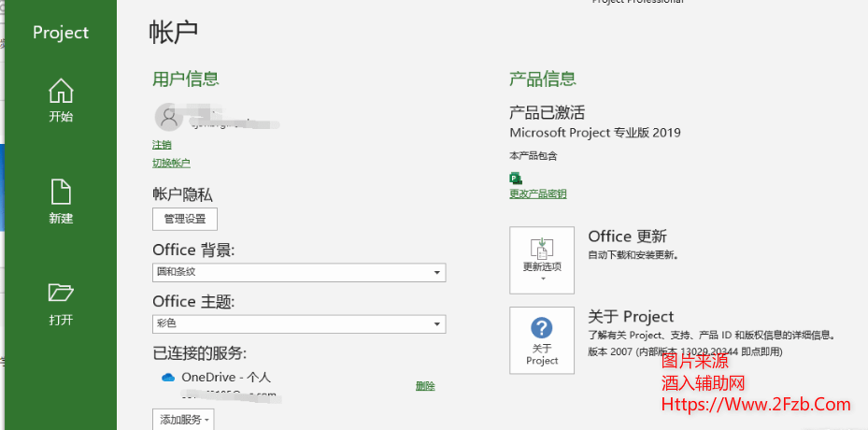Click the 自动下载和安装更新 description text
This screenshot has height=430, width=868.
(633, 255)
